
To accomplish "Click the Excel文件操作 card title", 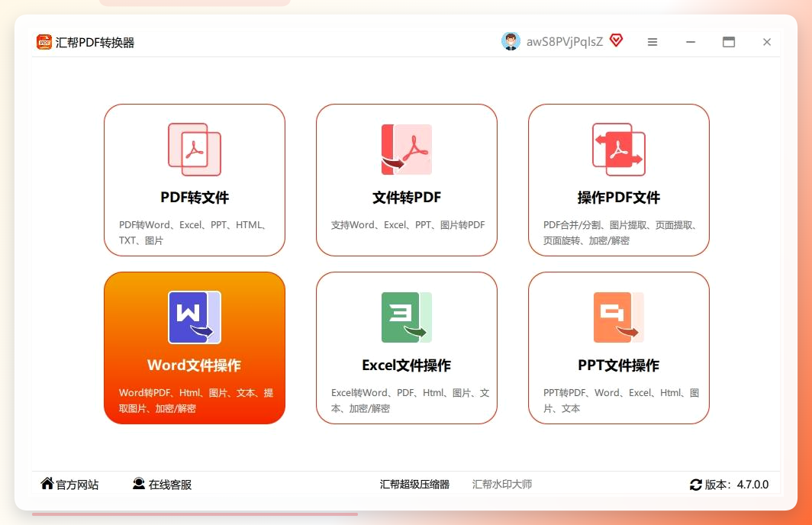I will click(x=407, y=365).
